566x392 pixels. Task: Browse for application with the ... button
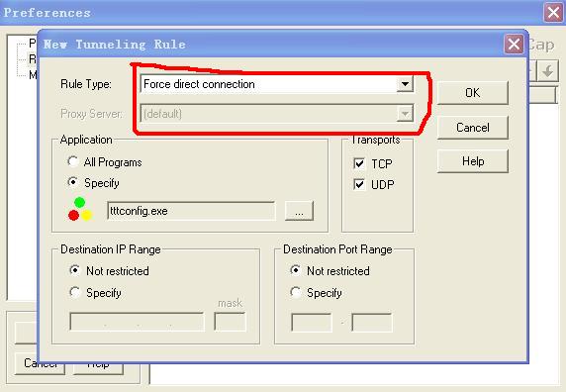coord(299,211)
